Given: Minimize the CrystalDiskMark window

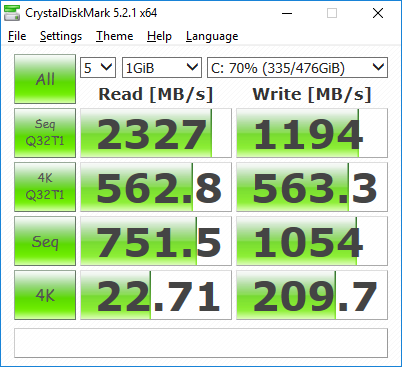Looking at the screenshot, I should [x=287, y=13].
